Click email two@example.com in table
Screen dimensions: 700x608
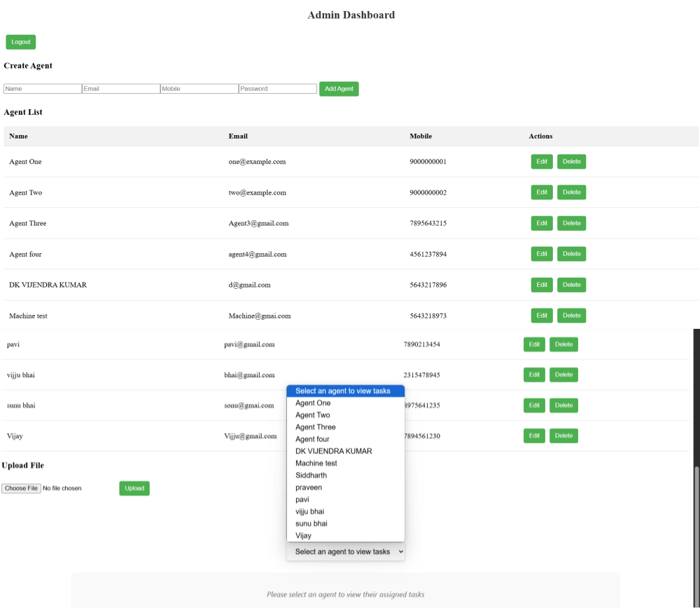click(257, 192)
